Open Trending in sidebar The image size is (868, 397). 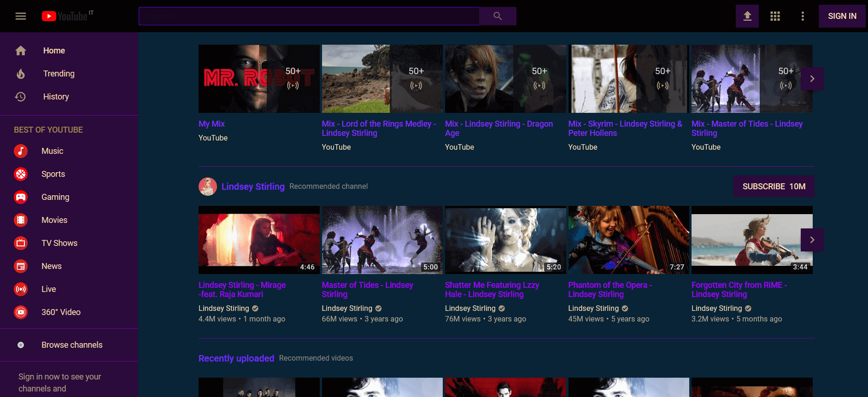coord(69,74)
